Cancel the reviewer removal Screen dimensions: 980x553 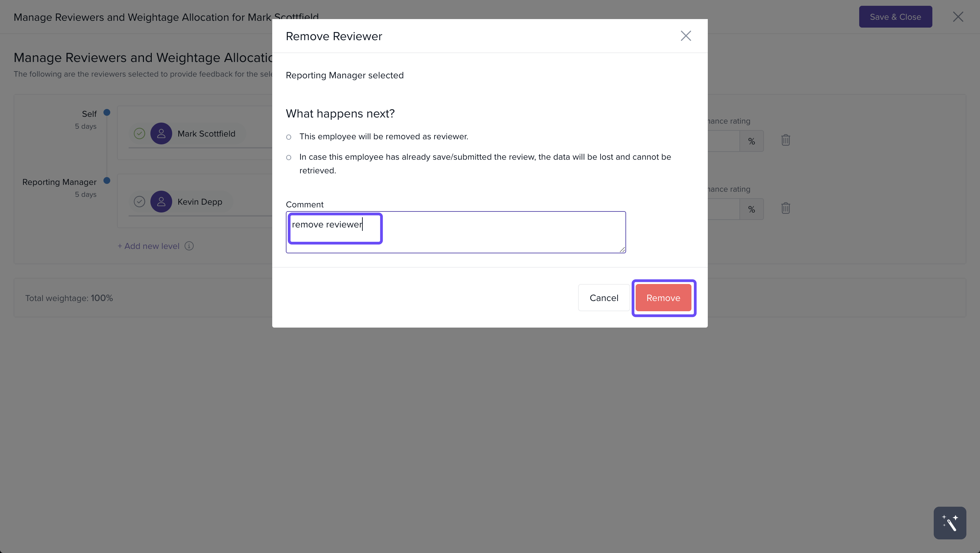click(x=604, y=298)
